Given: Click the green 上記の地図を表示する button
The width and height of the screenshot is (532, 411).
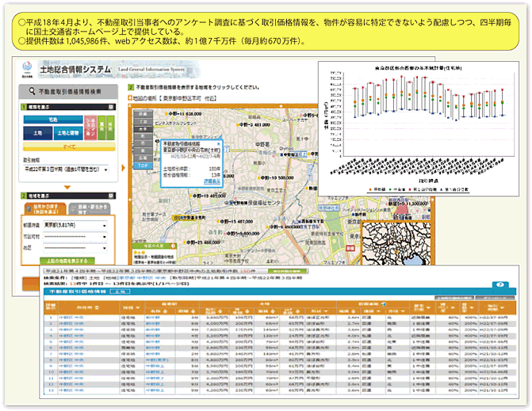Looking at the screenshot, I should click(67, 261).
